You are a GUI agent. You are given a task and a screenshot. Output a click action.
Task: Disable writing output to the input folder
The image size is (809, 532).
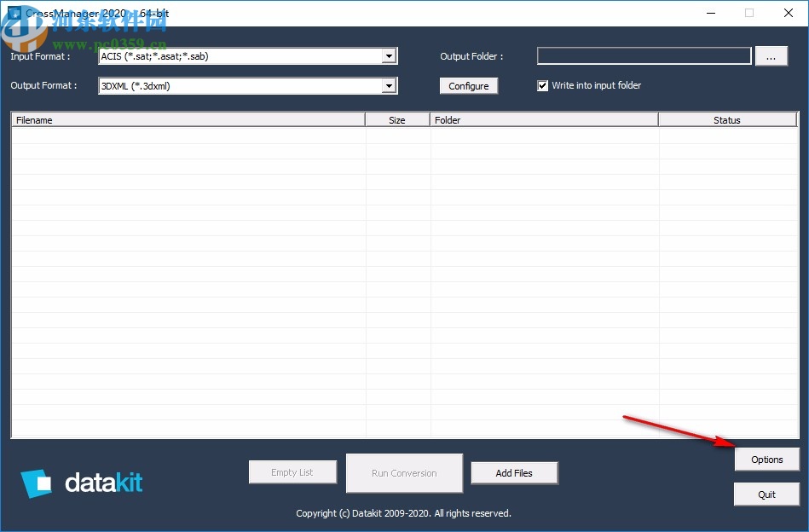click(543, 85)
